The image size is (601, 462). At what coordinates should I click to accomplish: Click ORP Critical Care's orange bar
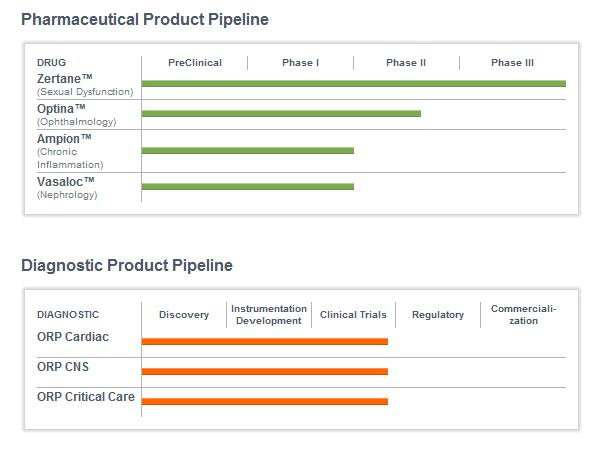pyautogui.click(x=264, y=402)
